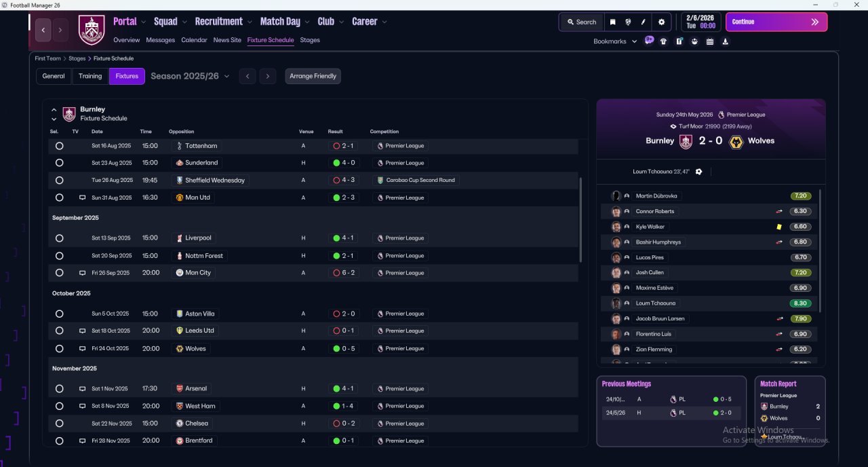Click the purple Continue button
Image resolution: width=868 pixels, height=467 pixels.
(776, 22)
